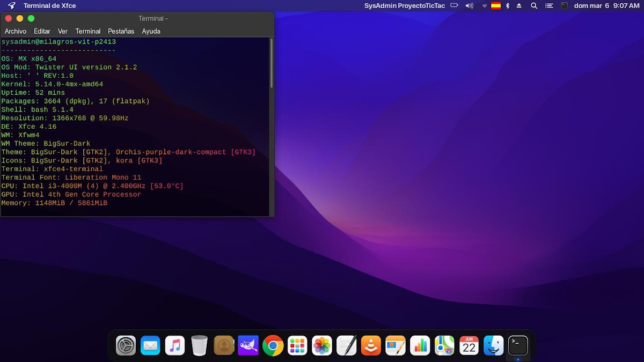
Task: Click the terminal's vertical scrollbar
Action: click(272, 64)
